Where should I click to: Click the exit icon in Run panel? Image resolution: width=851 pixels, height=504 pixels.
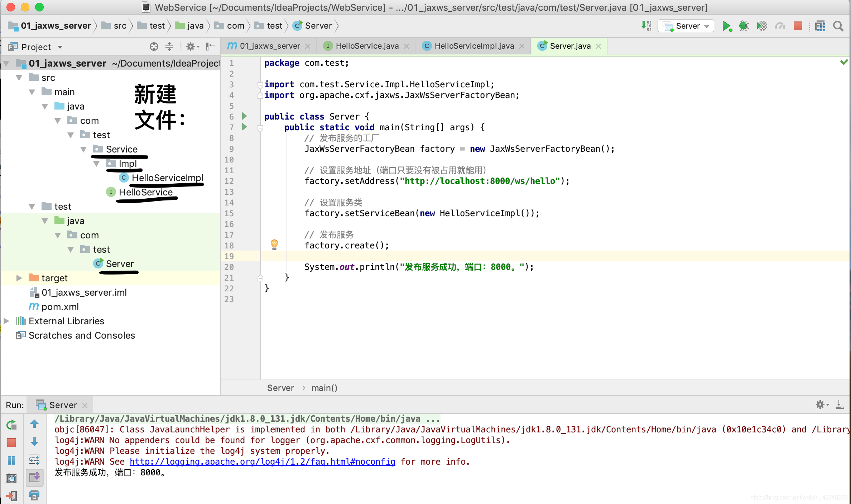pyautogui.click(x=11, y=496)
